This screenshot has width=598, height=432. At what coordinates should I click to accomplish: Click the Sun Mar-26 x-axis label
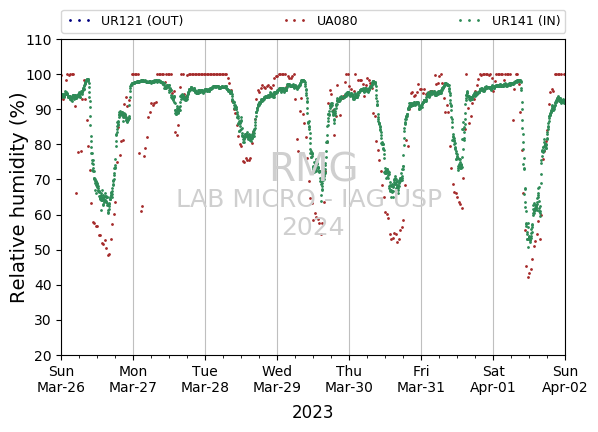61,379
